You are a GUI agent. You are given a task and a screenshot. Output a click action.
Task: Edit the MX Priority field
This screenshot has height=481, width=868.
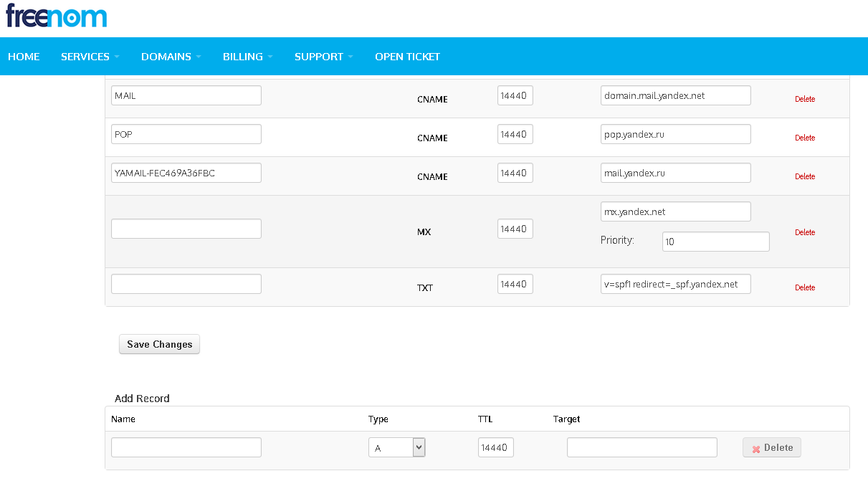[716, 242]
